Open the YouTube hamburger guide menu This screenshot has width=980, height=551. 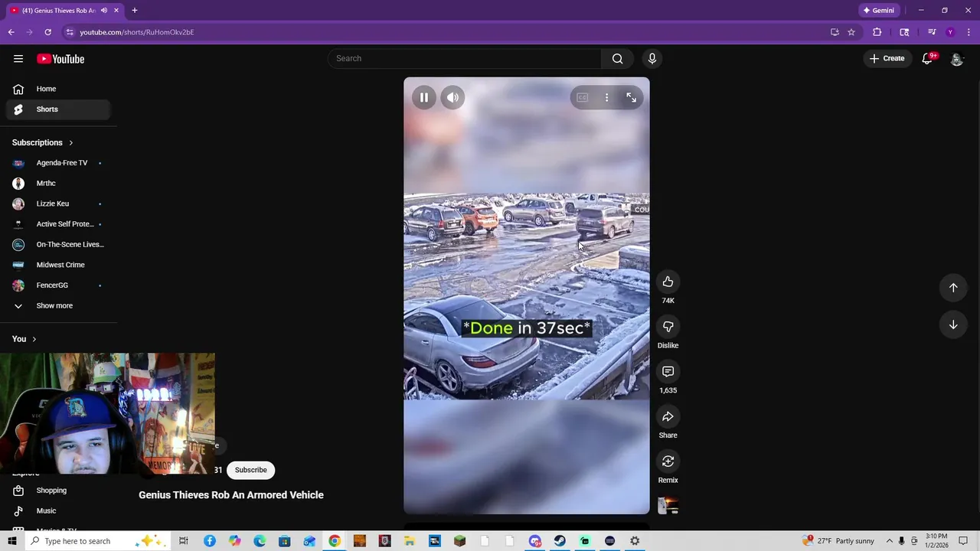(x=18, y=59)
